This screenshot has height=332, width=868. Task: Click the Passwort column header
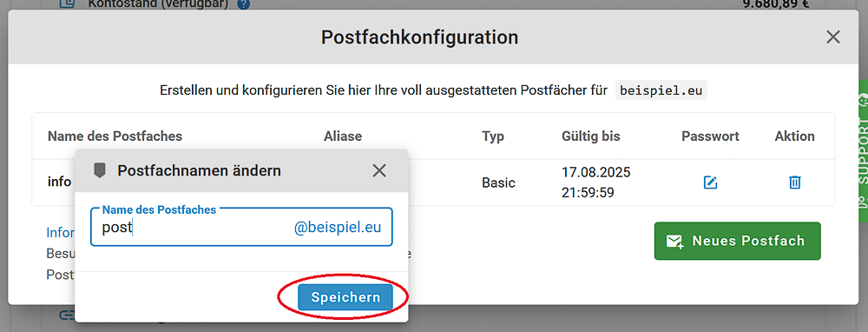point(710,136)
